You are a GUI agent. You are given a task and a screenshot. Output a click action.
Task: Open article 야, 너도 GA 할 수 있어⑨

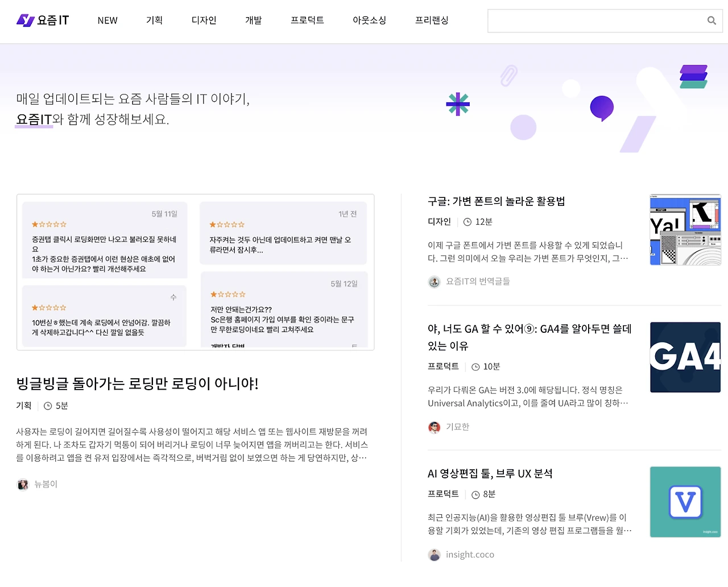pos(530,337)
